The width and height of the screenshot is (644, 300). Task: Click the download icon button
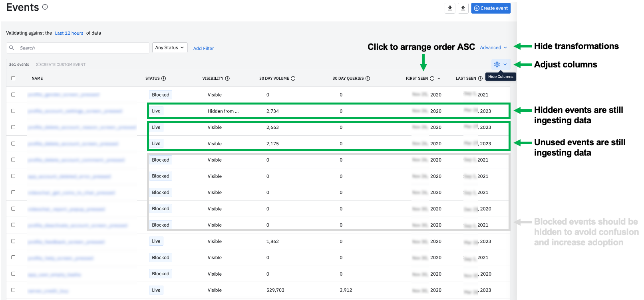(450, 8)
